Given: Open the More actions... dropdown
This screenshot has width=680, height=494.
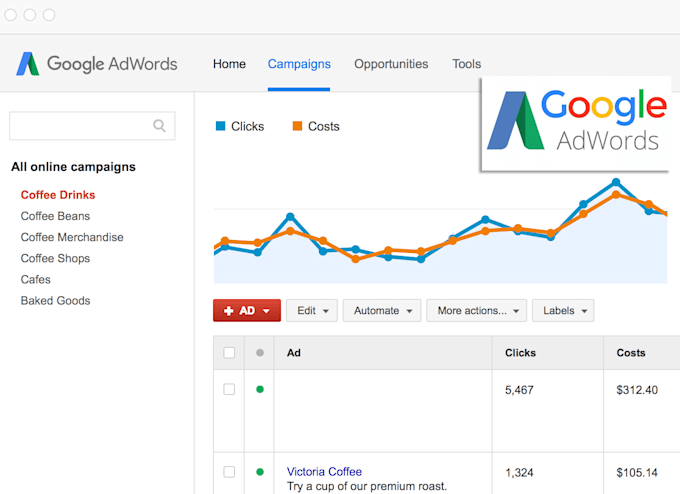Looking at the screenshot, I should pos(477,311).
